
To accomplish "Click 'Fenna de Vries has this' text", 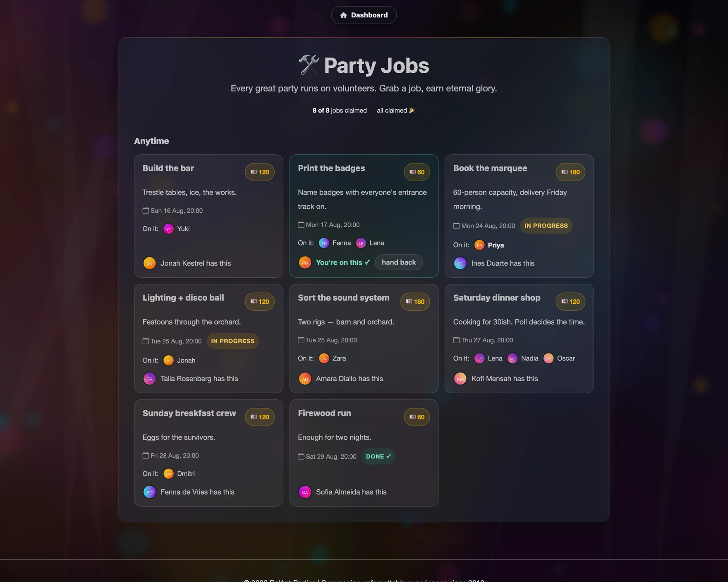I will pos(197,492).
